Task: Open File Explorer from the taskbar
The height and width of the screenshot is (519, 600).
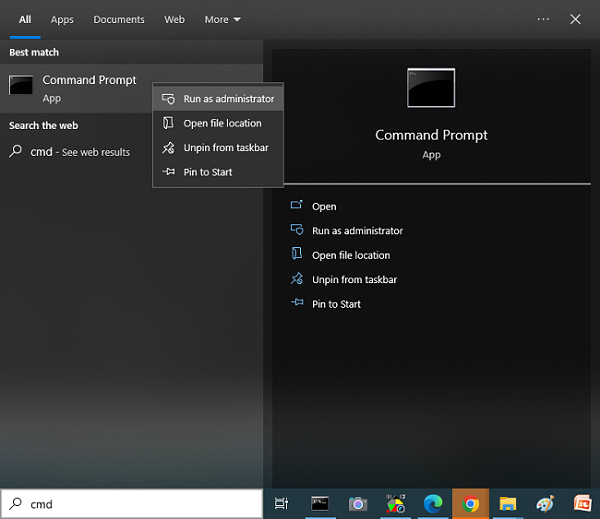Action: tap(507, 504)
